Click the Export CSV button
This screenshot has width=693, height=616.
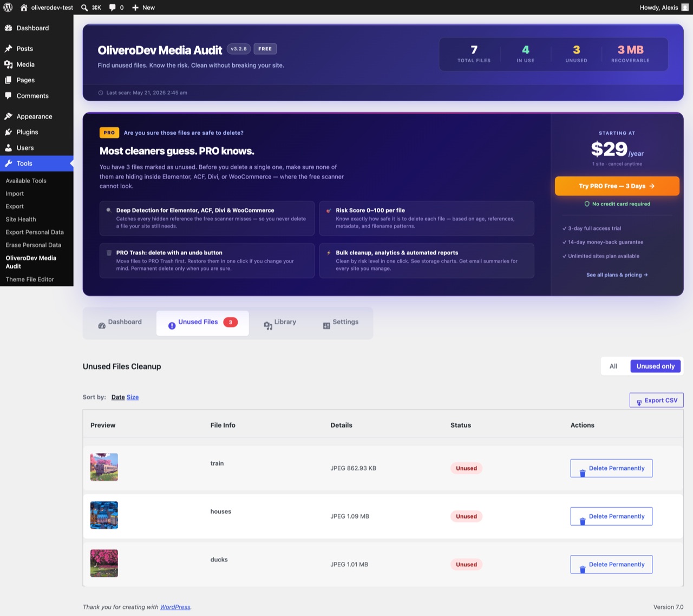656,401
